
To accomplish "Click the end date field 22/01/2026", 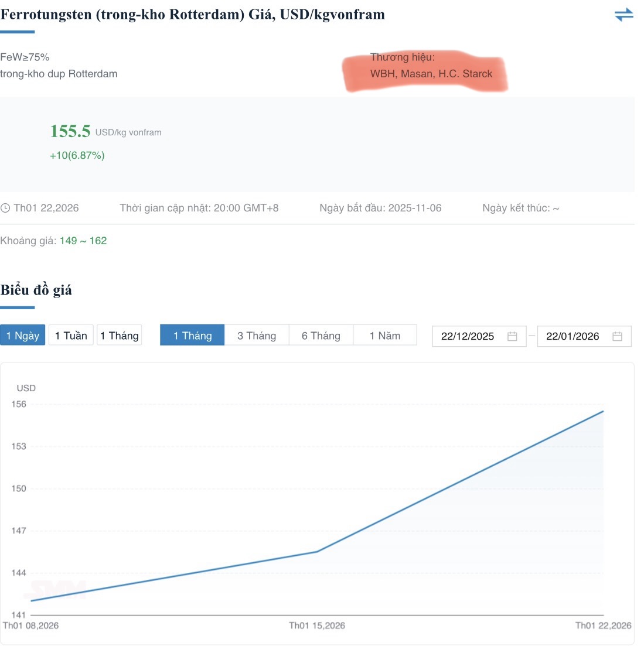I will pos(573,336).
